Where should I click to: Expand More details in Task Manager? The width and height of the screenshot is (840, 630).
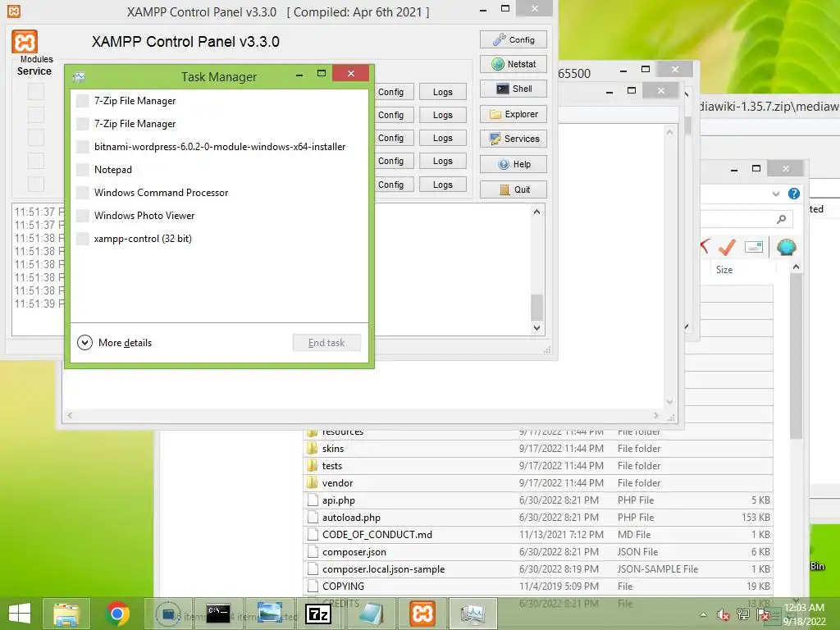click(x=115, y=342)
